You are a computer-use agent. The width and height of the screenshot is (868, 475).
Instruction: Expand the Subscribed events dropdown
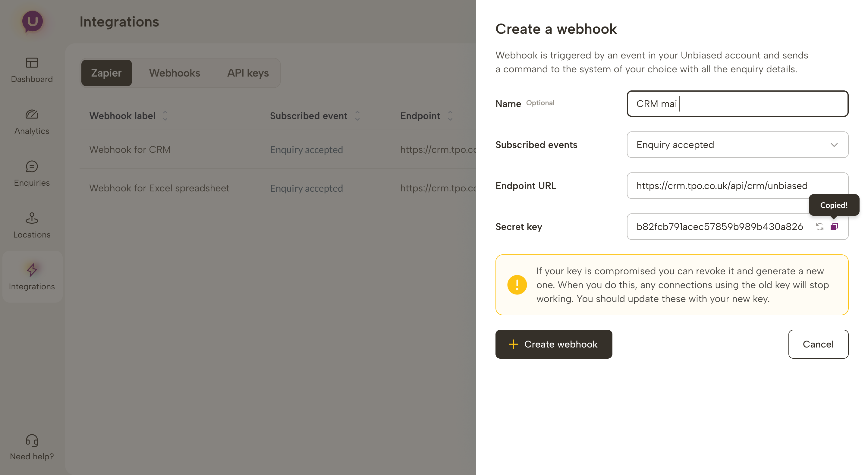[x=737, y=145]
